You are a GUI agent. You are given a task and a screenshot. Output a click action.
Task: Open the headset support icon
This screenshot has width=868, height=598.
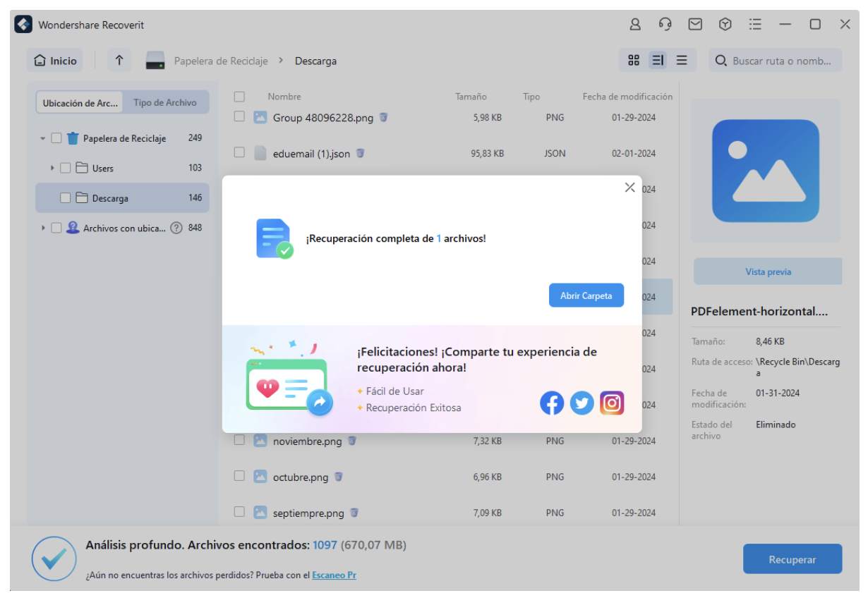[665, 25]
